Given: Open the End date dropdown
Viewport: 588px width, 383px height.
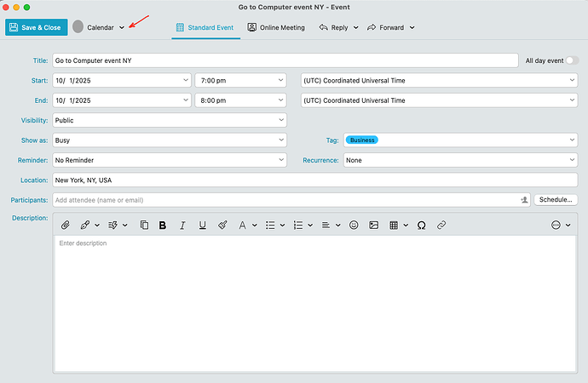Looking at the screenshot, I should 186,100.
